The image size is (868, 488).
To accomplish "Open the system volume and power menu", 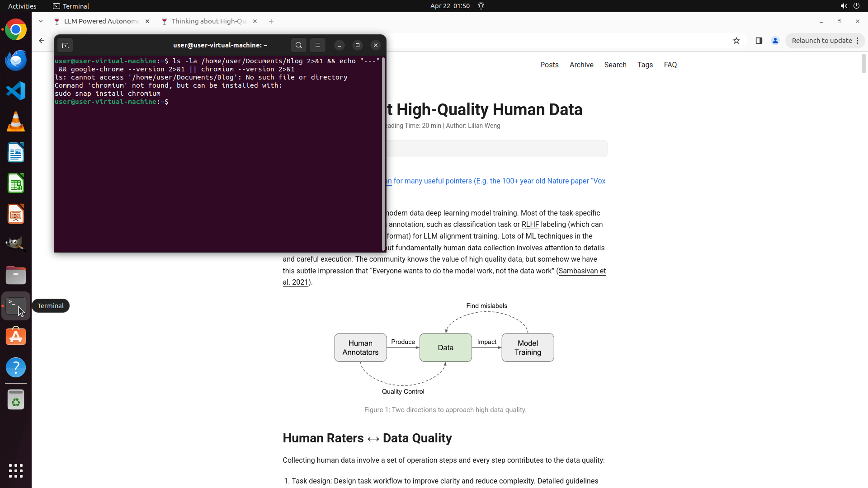I will coord(849,6).
